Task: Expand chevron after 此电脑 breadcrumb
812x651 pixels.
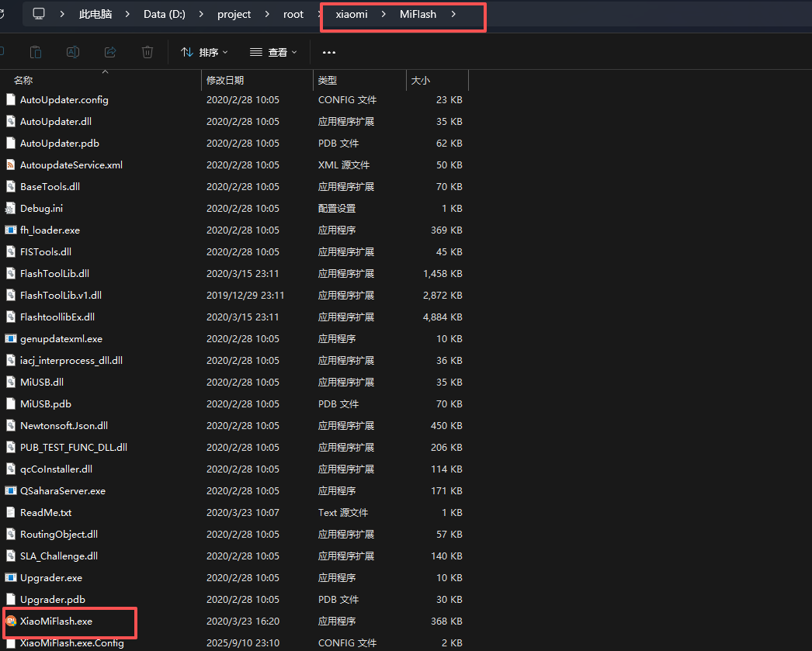Action: click(127, 15)
